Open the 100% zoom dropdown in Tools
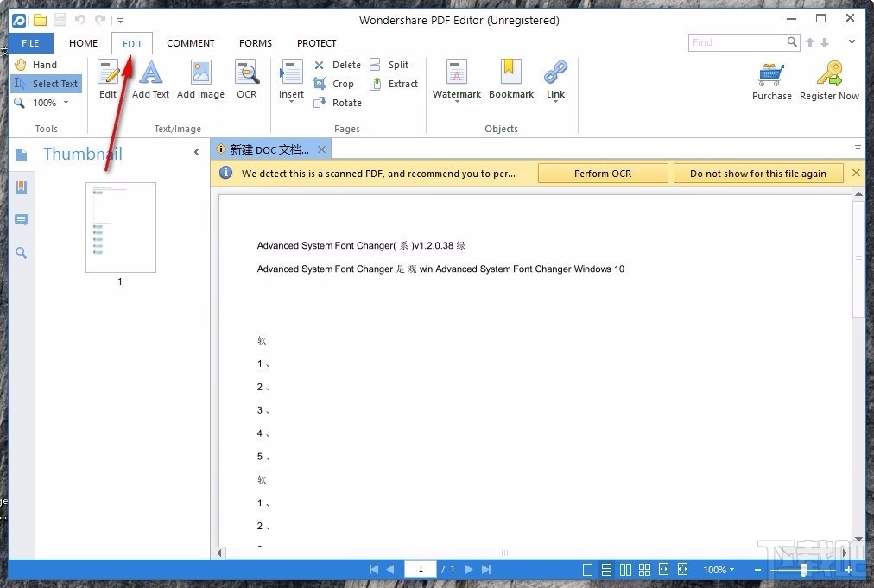 coord(66,103)
